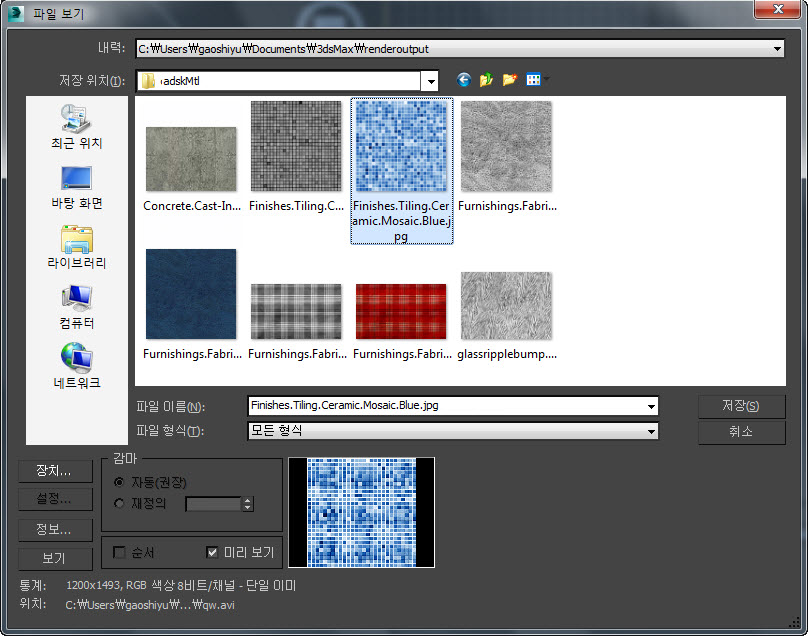Click the Back navigation arrow icon

[463, 80]
